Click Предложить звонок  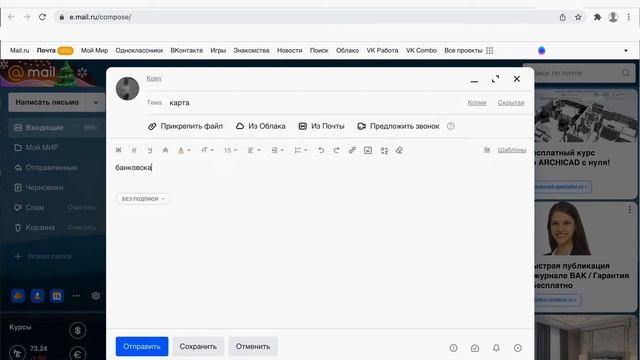398,126
